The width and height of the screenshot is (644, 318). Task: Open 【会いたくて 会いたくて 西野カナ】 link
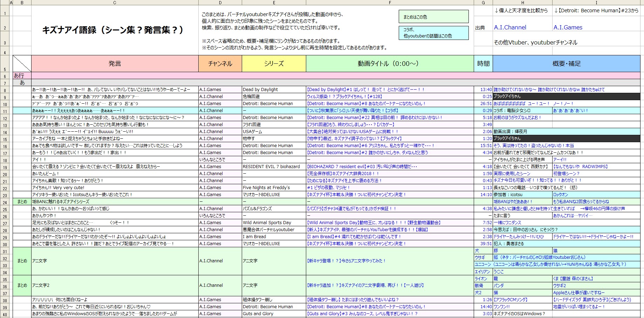pos(521,167)
